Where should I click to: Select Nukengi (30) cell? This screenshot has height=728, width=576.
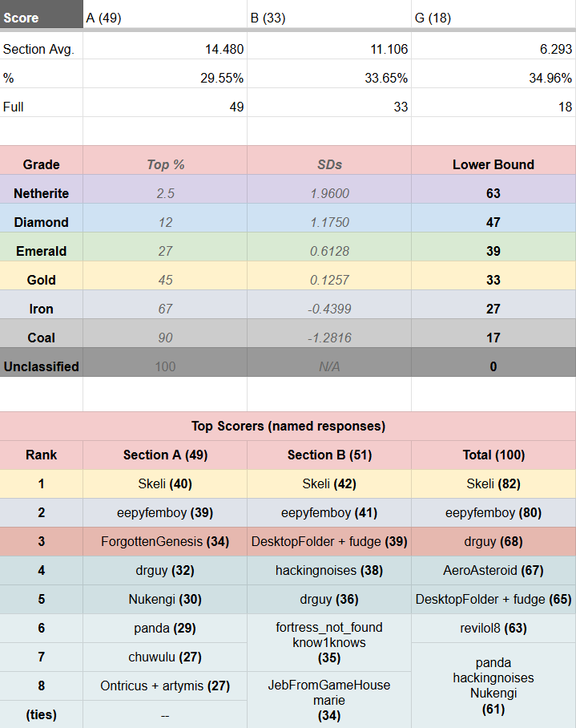[x=165, y=599]
